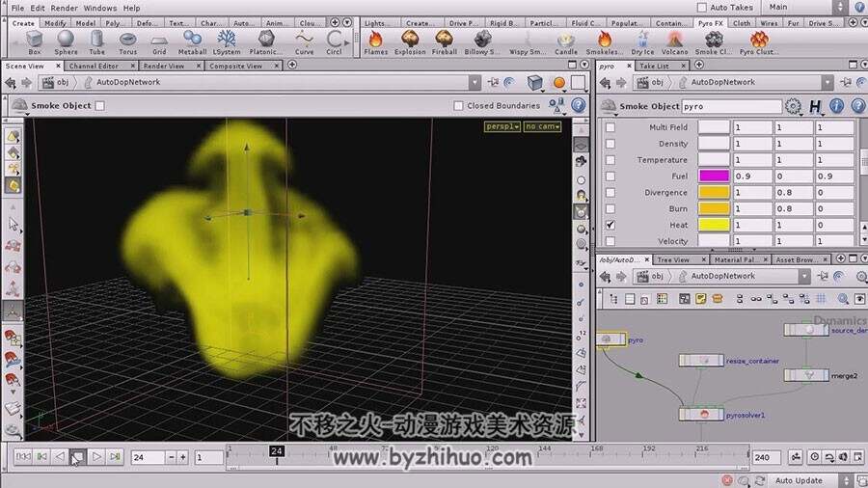Select the Grid shelf tool
This screenshot has height=488, width=868.
(x=159, y=42)
